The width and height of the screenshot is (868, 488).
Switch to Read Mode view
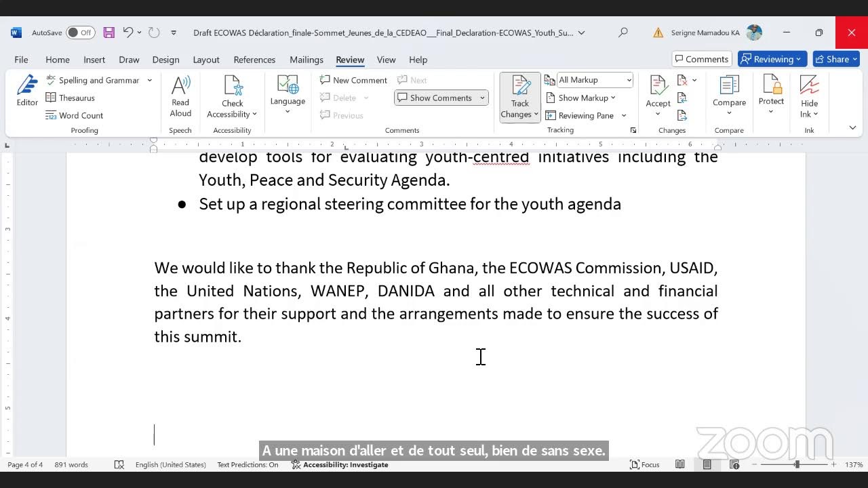click(x=679, y=464)
